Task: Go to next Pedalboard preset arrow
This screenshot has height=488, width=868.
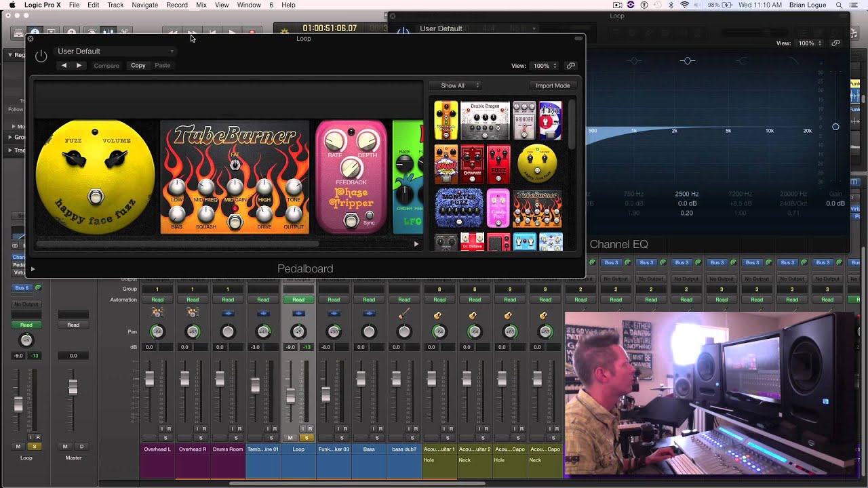Action: click(x=79, y=65)
